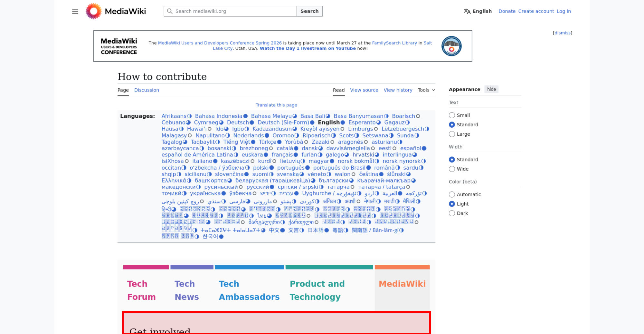Choose Dark color mode
This screenshot has width=644, height=334.
point(452,213)
